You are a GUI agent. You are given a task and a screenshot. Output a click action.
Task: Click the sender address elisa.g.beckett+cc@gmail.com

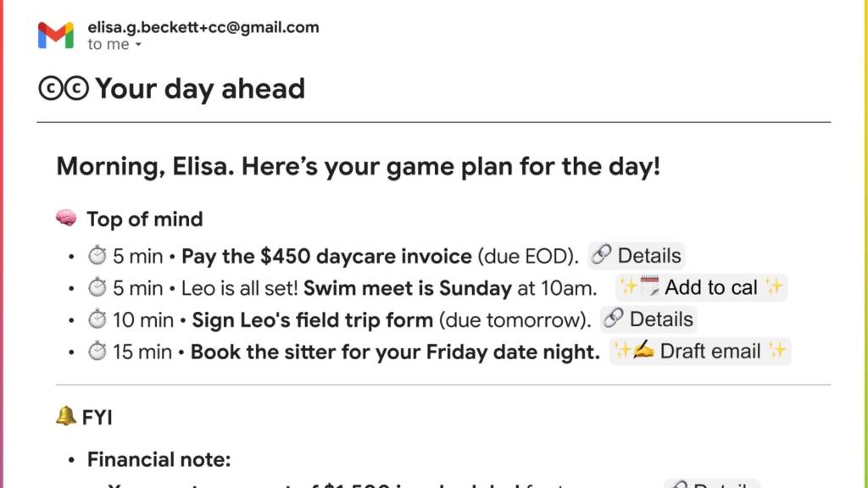click(x=203, y=27)
